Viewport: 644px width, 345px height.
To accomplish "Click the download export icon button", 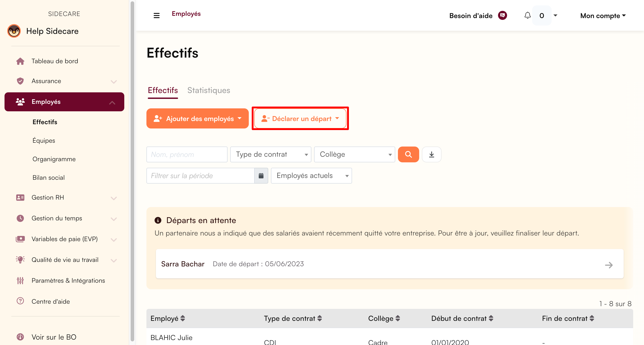I will coord(432,154).
